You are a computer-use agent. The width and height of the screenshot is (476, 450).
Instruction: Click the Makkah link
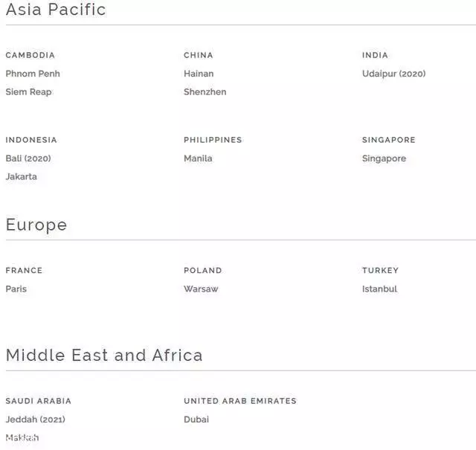22,438
